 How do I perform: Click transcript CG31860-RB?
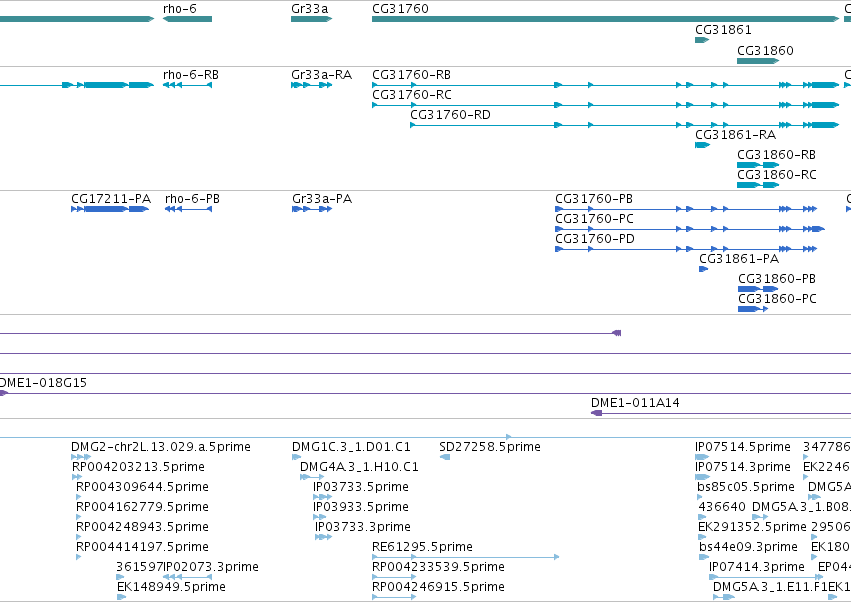click(758, 165)
